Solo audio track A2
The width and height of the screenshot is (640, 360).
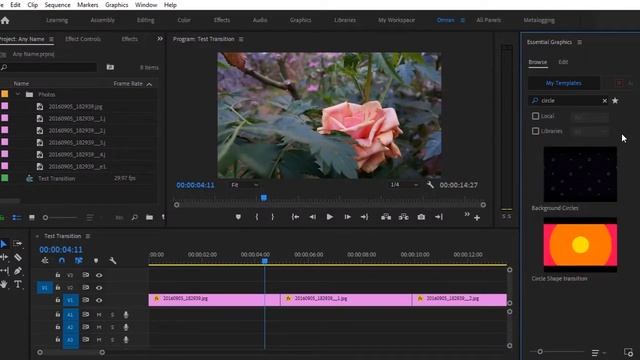pos(112,327)
